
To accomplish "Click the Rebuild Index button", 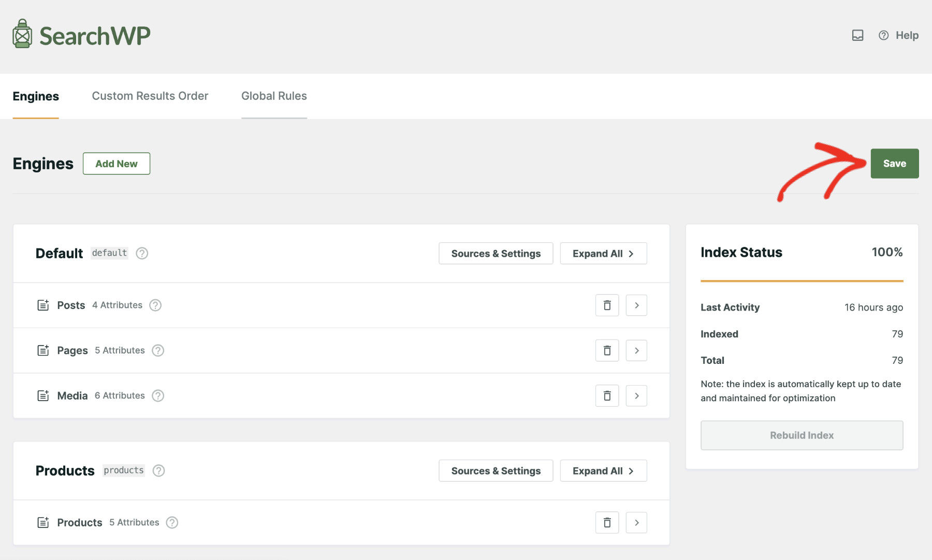I will (x=802, y=435).
